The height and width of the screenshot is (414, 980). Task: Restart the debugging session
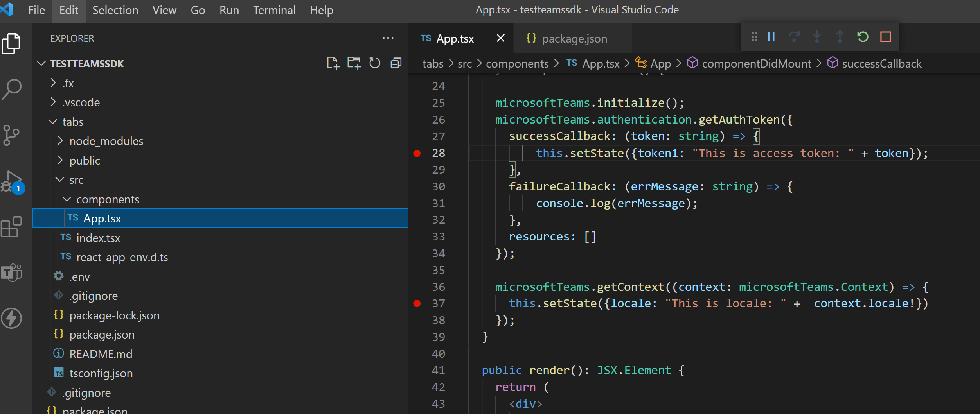click(x=863, y=37)
